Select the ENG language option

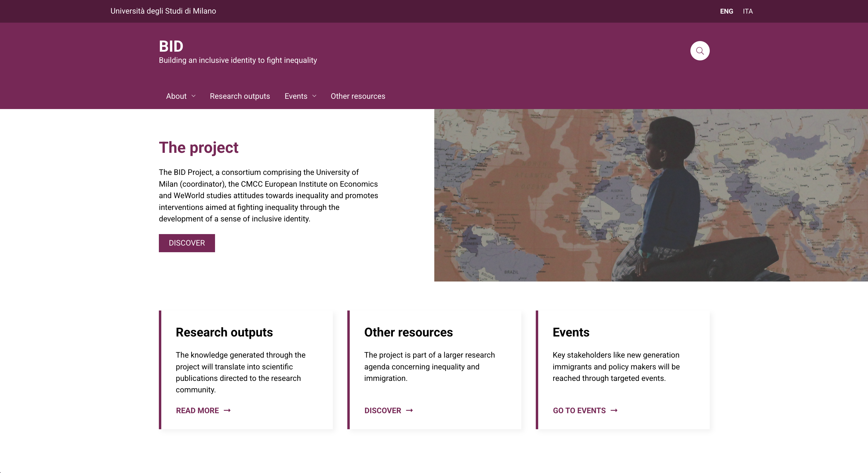[x=726, y=11]
